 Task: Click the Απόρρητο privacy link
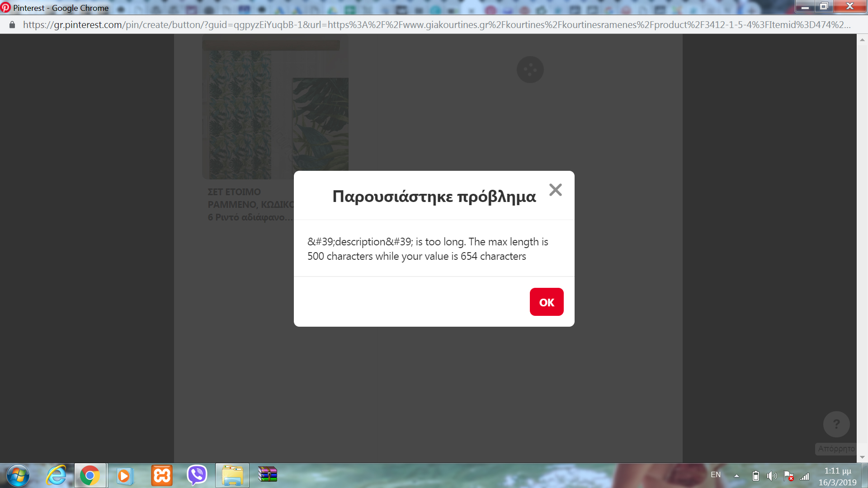click(x=836, y=449)
